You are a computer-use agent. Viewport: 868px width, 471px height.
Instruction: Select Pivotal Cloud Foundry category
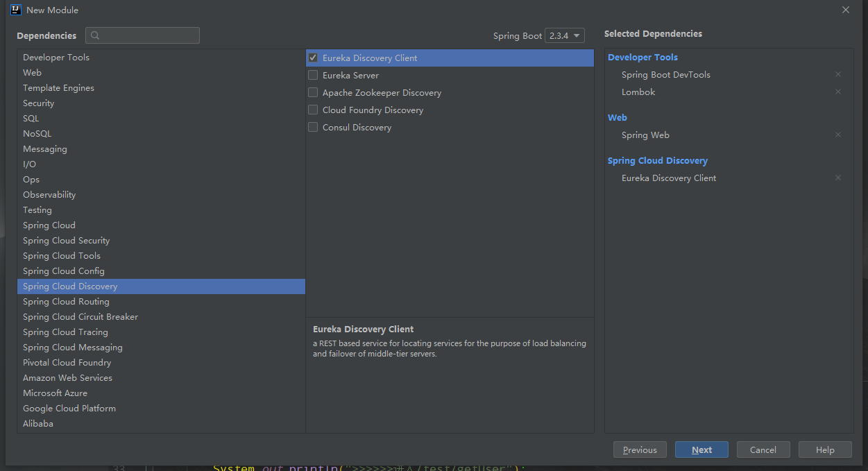click(161, 363)
